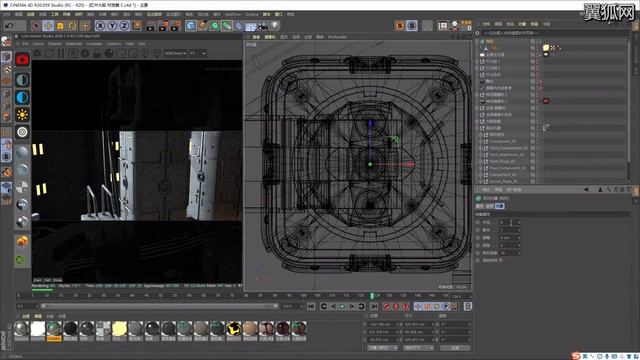Screen dimensions: 640x360
Task: Activate the Move tool in top toolbar
Action: tap(48, 26)
